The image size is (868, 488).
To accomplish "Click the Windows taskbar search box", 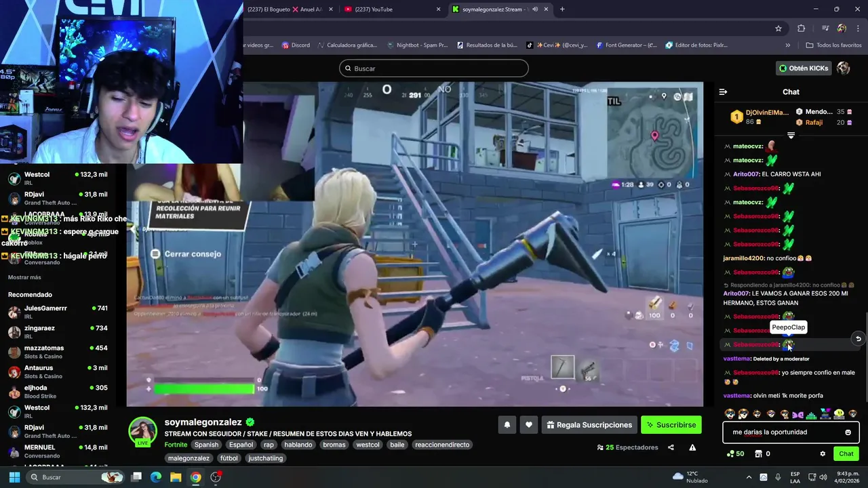I will tap(76, 477).
